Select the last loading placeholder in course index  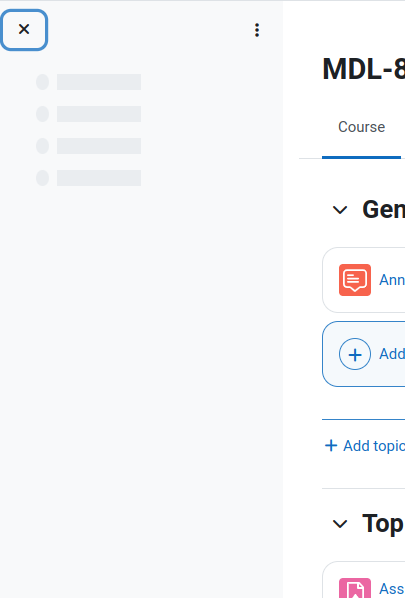tap(88, 178)
